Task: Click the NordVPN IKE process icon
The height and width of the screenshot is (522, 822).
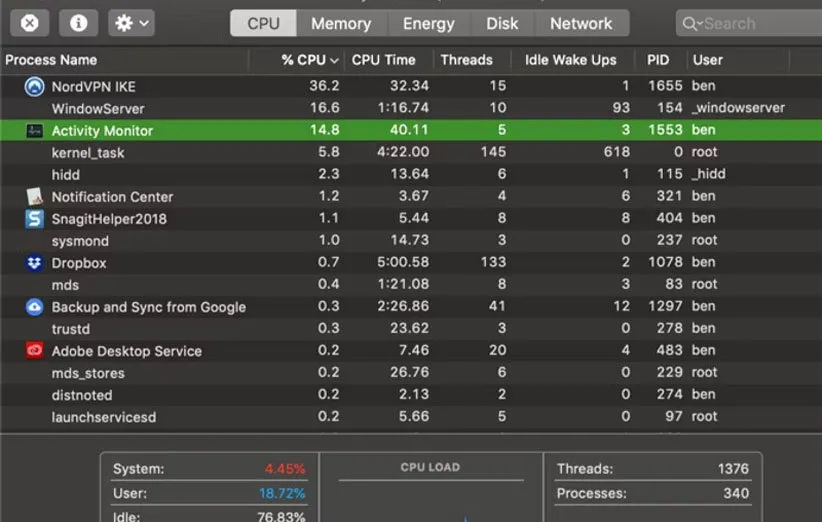Action: (35, 87)
